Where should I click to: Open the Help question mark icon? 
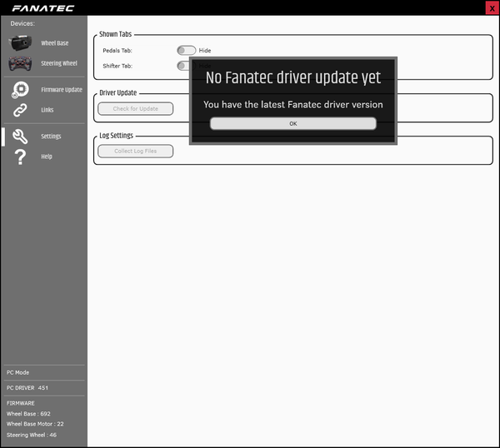(x=20, y=157)
